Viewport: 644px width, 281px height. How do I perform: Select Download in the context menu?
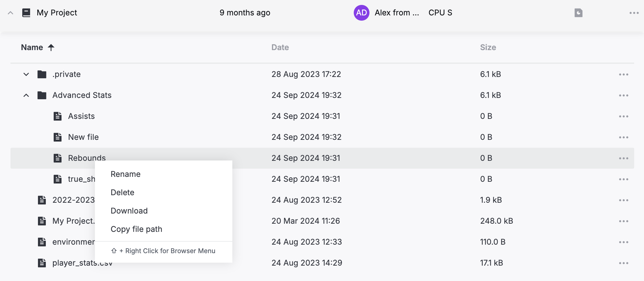(129, 211)
